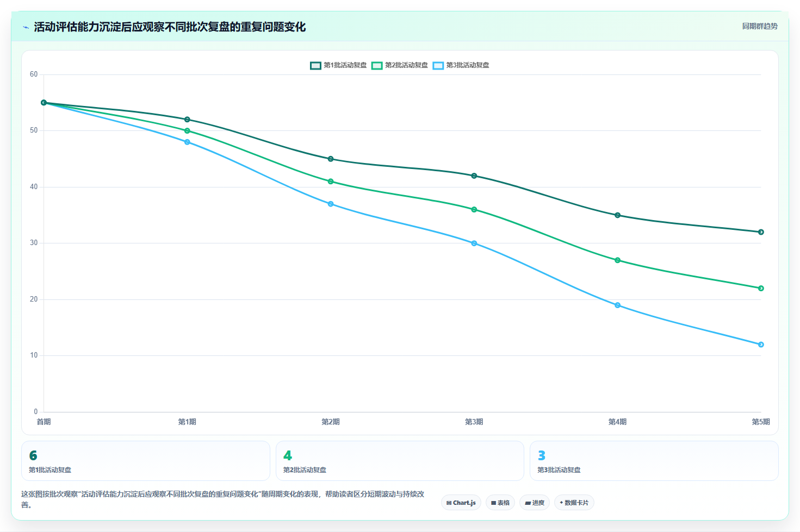This screenshot has height=532, width=800.
Task: Click the 第2批 green point at 第5期
Action: point(761,289)
